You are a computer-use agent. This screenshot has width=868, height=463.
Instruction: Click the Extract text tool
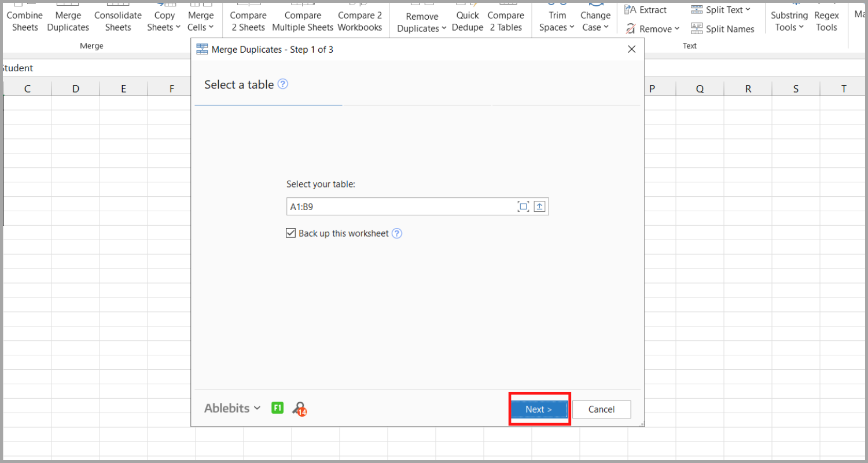645,10
